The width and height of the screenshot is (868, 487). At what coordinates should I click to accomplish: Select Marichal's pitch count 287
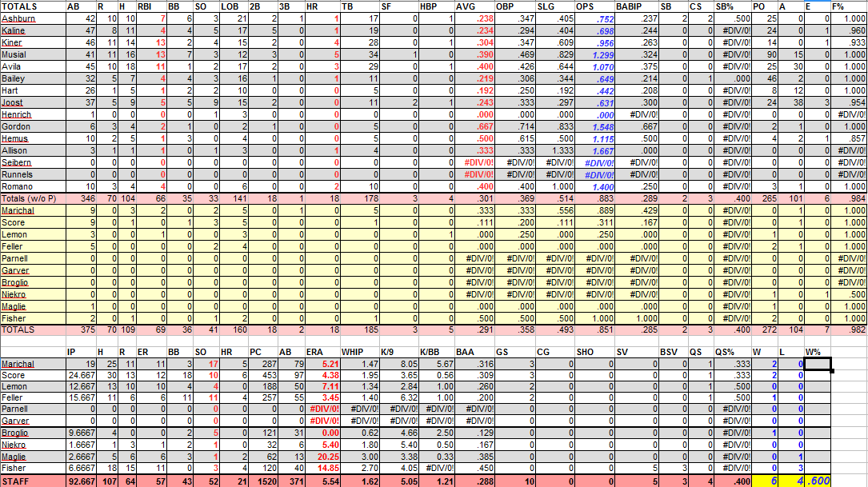point(263,364)
